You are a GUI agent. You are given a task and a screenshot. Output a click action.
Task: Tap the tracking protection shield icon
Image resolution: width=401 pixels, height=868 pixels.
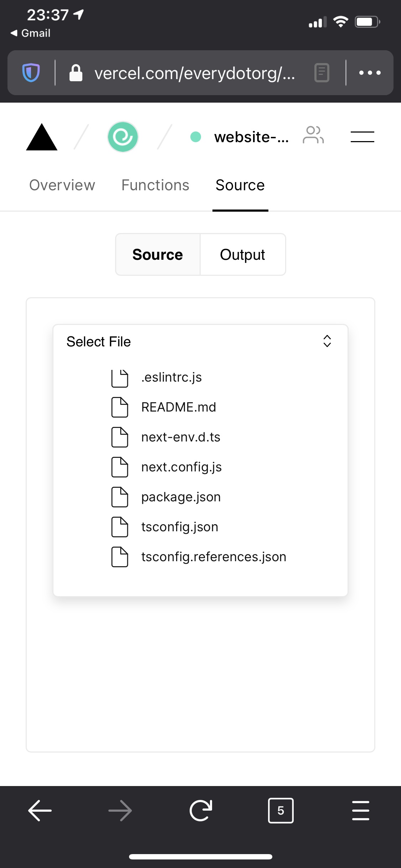(31, 73)
